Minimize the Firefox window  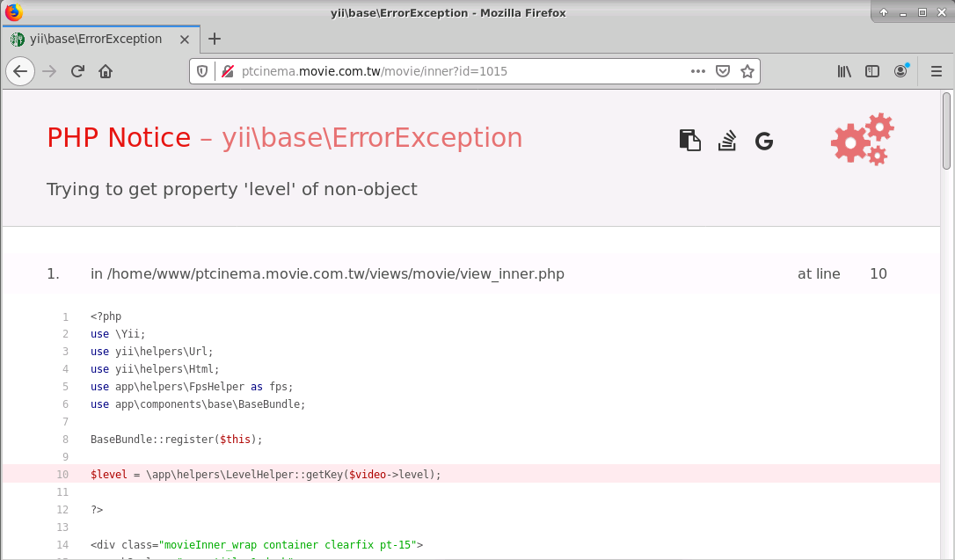point(903,12)
